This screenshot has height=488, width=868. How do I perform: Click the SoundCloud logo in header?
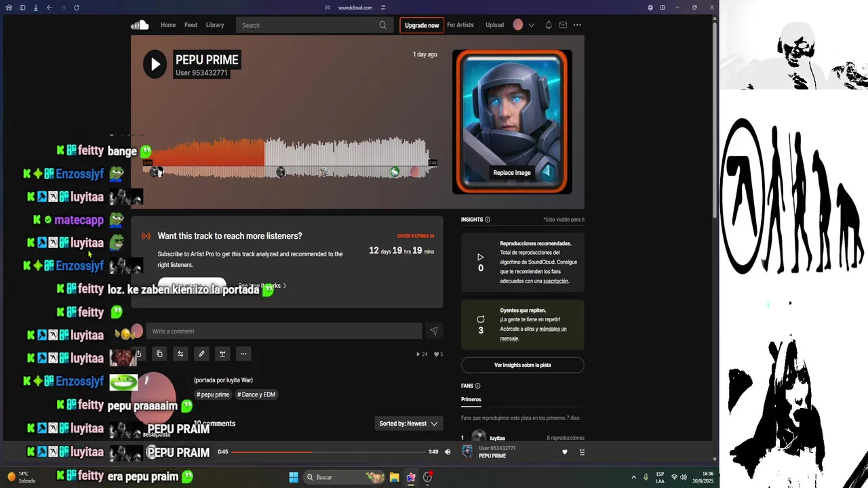[140, 25]
